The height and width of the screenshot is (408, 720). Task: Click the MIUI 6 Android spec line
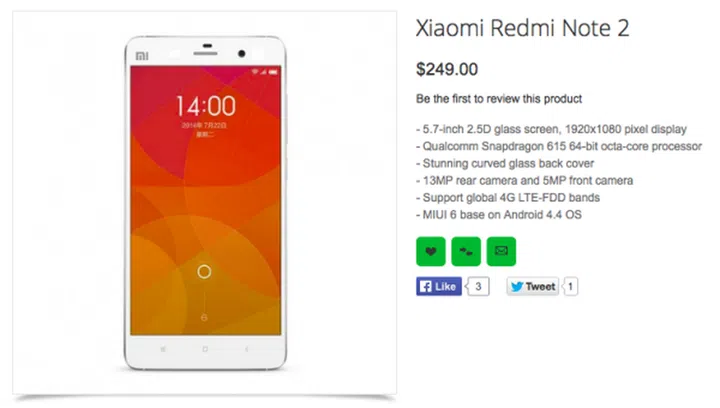[499, 215]
